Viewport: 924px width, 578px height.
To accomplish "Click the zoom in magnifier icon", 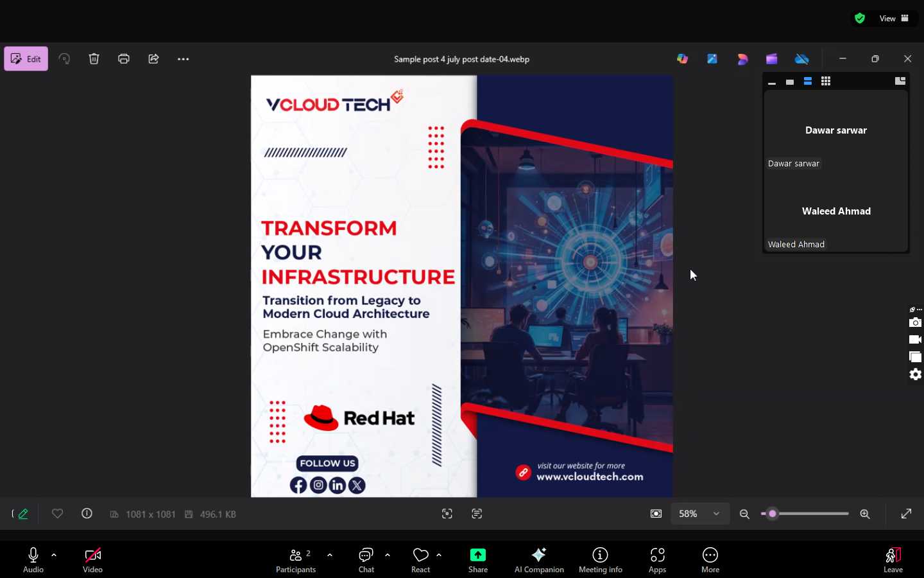I will (x=865, y=514).
